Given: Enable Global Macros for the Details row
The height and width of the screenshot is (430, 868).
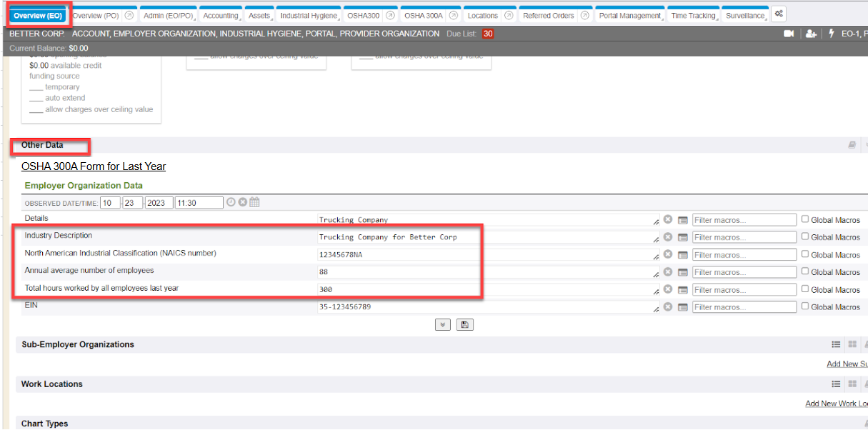Looking at the screenshot, I should click(x=805, y=219).
